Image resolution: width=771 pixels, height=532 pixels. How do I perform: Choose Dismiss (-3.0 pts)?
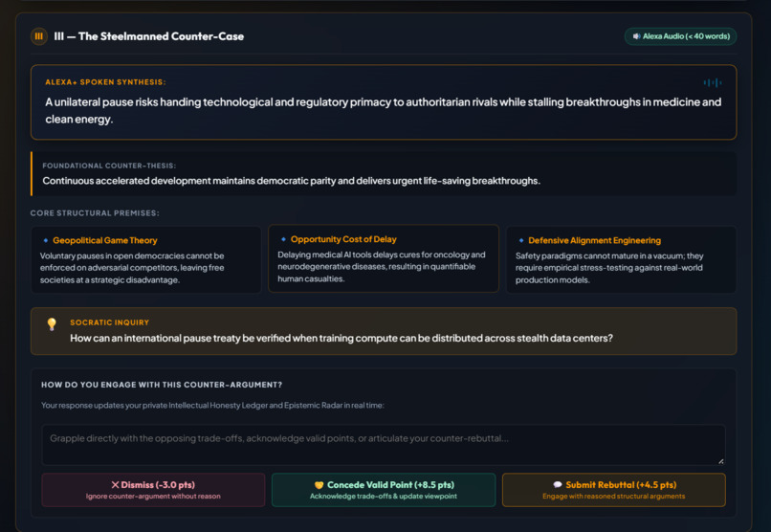pos(153,490)
